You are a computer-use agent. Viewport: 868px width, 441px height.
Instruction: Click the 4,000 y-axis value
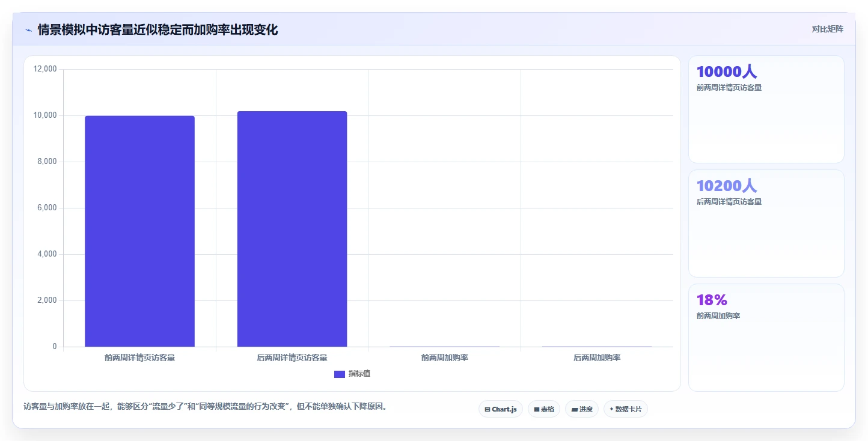pyautogui.click(x=47, y=254)
